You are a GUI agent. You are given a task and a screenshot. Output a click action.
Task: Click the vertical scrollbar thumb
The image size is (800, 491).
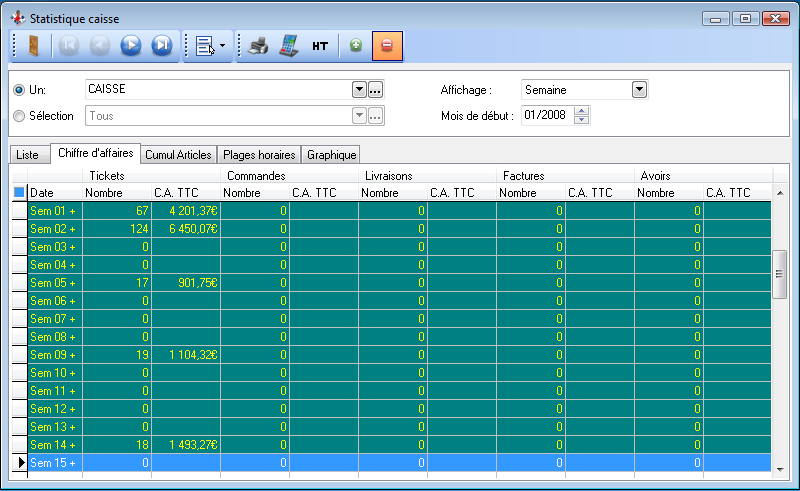coord(780,274)
